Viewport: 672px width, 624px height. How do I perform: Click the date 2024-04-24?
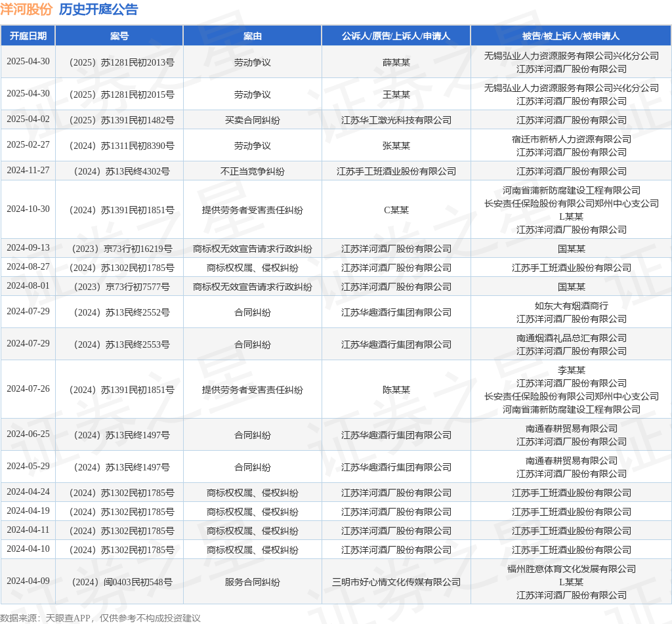click(28, 492)
